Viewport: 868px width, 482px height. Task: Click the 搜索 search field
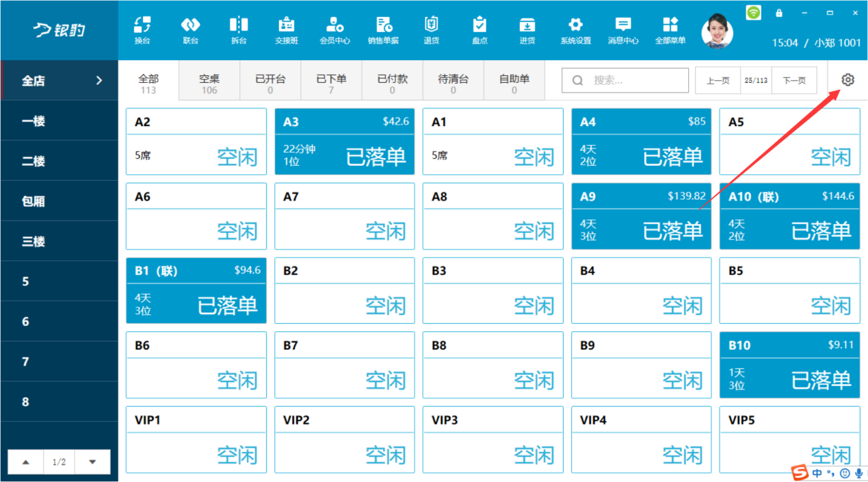625,80
